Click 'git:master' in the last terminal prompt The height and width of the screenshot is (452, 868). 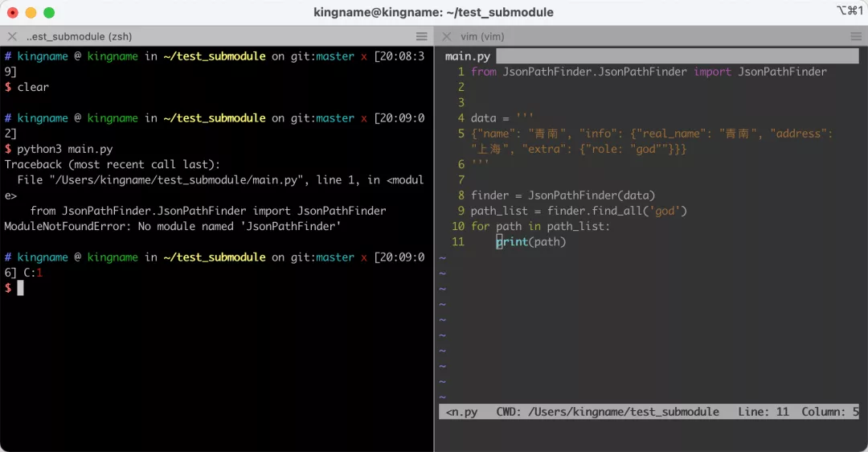(323, 257)
